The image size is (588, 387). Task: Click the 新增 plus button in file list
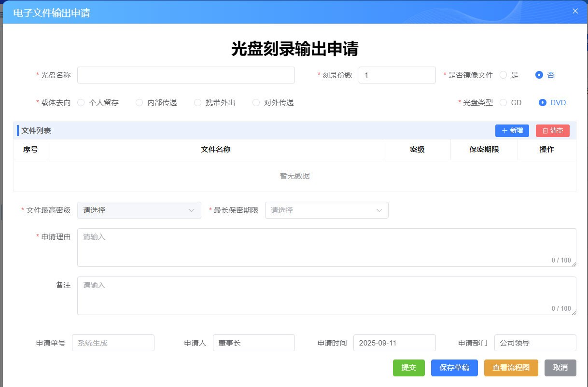(512, 131)
